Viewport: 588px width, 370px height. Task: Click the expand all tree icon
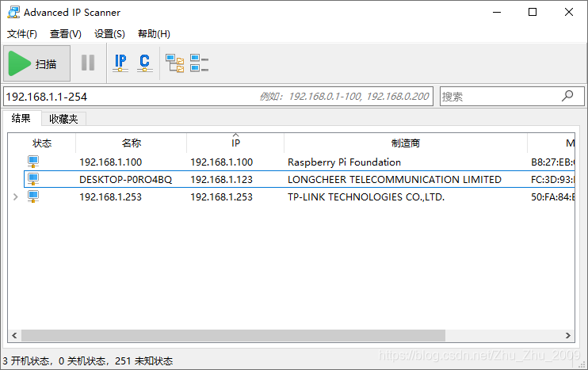(x=175, y=63)
